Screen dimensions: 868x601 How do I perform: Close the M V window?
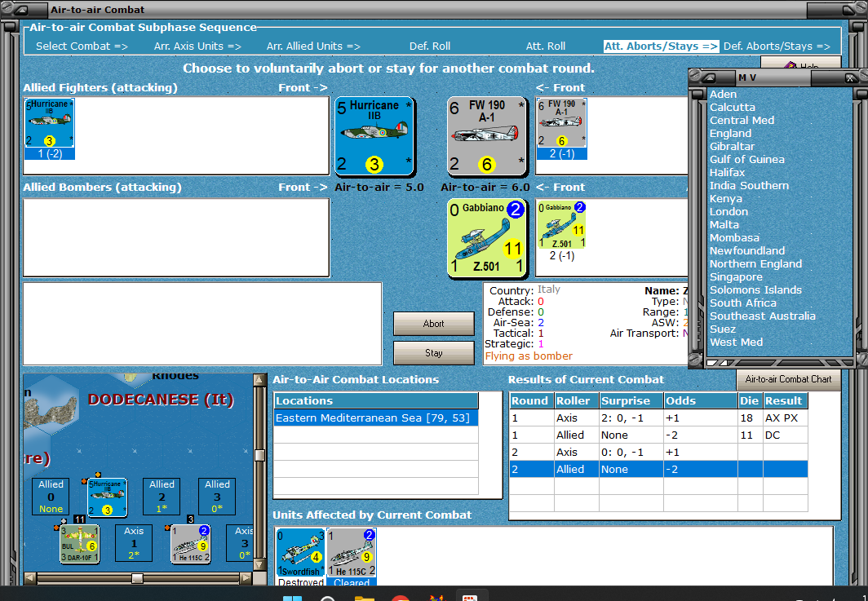[x=850, y=78]
